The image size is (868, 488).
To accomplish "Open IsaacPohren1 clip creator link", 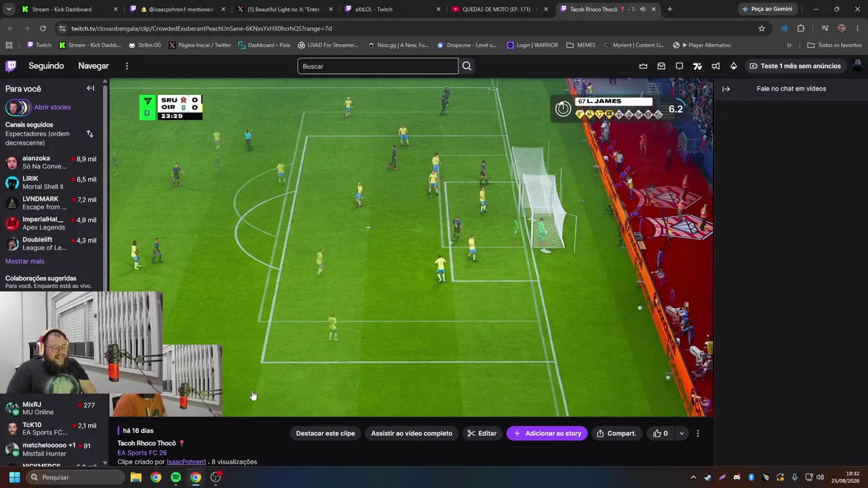I will click(186, 462).
